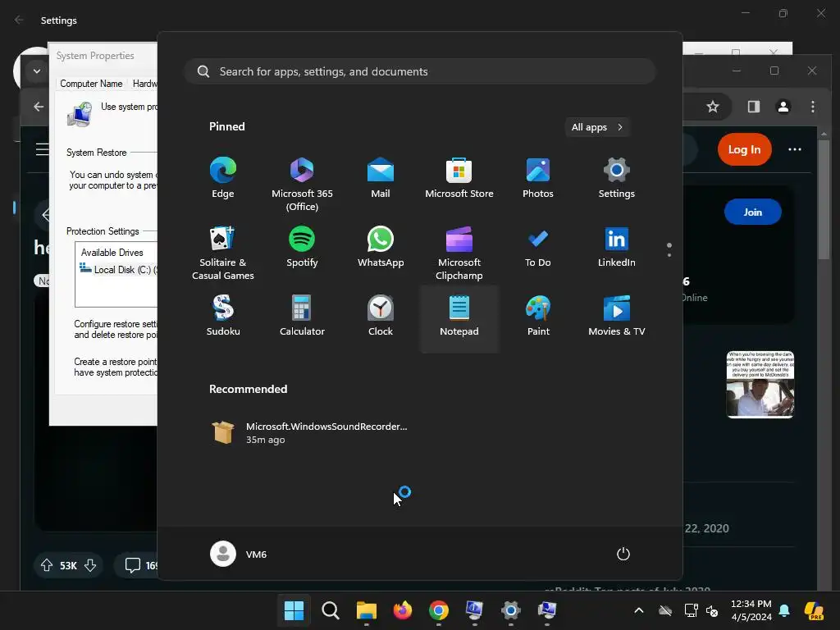Open Microsoft Store from pinned apps
The image size is (840, 630).
click(459, 178)
